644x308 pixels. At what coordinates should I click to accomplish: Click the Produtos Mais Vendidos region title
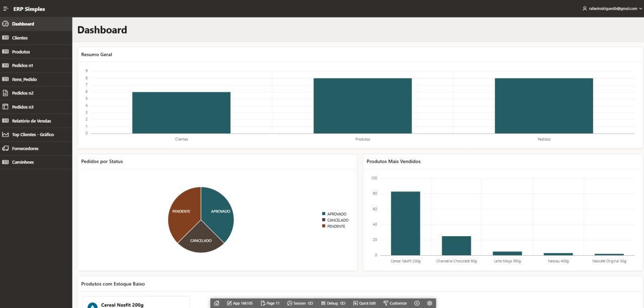point(393,161)
